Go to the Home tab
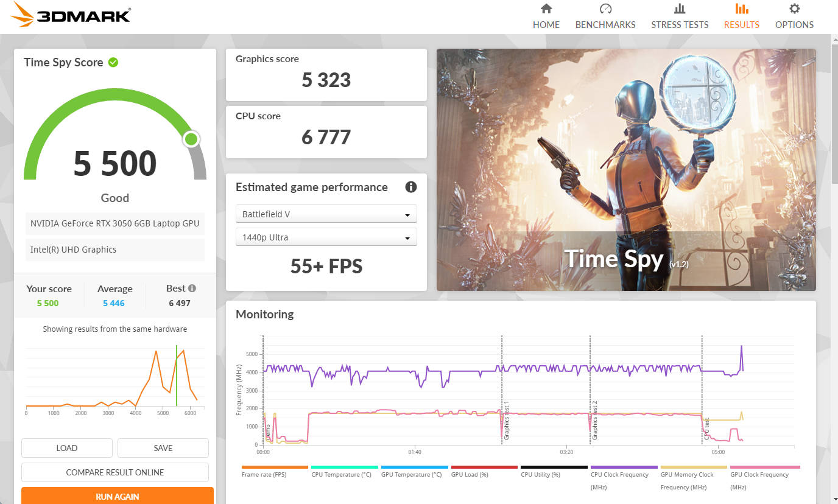Viewport: 838px width, 504px height. [546, 16]
